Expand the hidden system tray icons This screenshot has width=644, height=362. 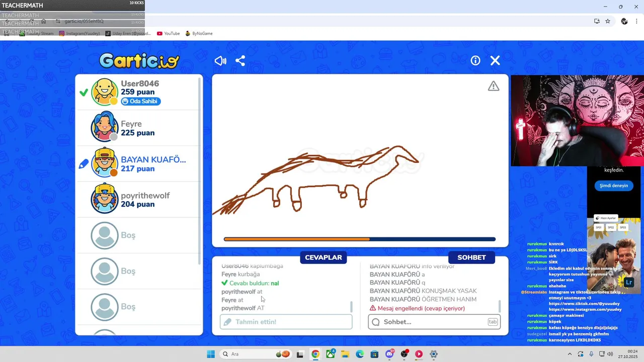[x=570, y=354]
